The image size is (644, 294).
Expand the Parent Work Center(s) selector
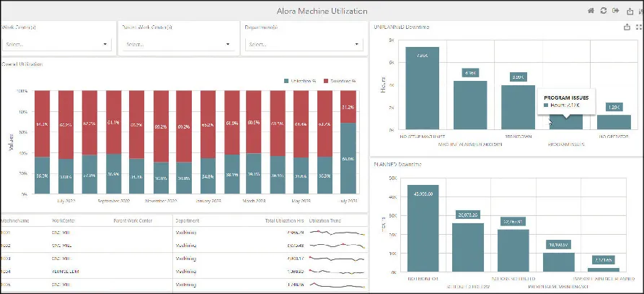coord(177,44)
